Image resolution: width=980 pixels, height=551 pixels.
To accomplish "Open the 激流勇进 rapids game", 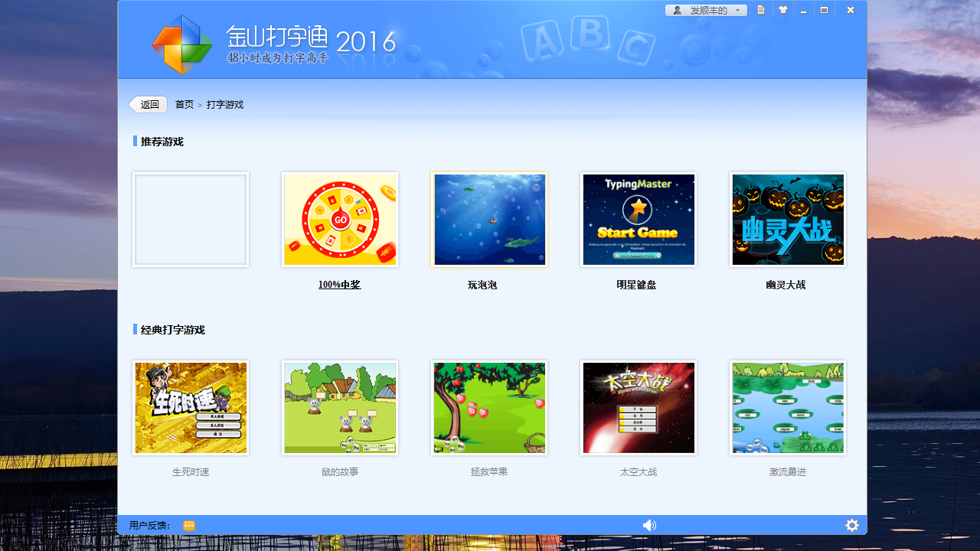I will (x=787, y=407).
